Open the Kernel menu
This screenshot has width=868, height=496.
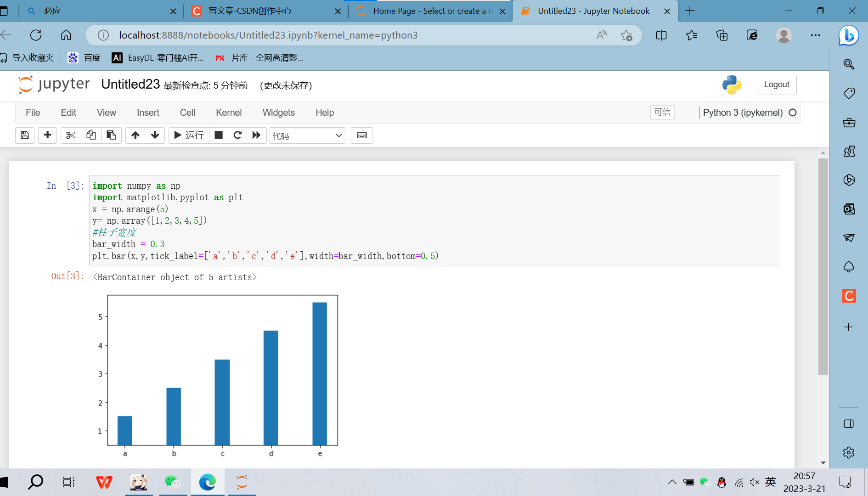click(229, 113)
